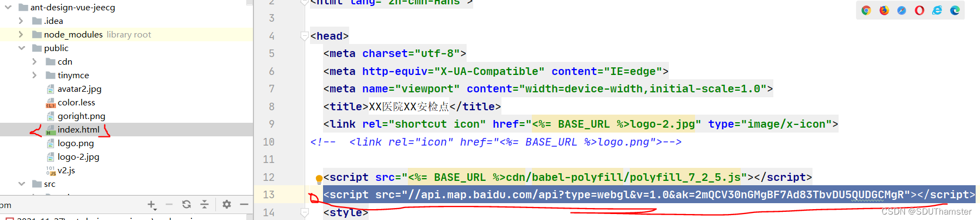Select node_modules library root row
980x220 pixels.
pyautogui.click(x=126, y=34)
